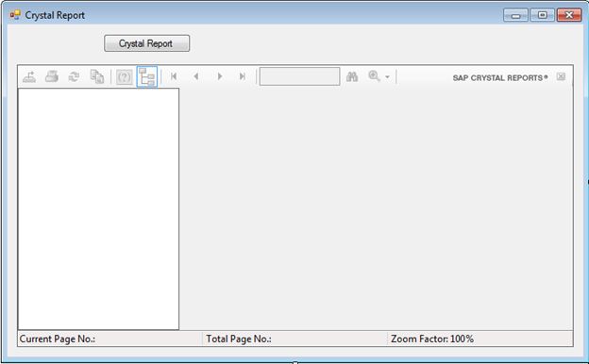Viewport: 589px width, 364px height.
Task: Click the close view icon beside SAP Crystal Reports
Action: click(x=561, y=76)
